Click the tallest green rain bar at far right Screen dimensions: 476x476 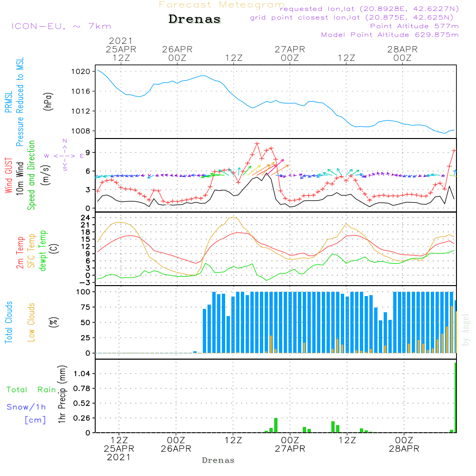[x=456, y=397]
